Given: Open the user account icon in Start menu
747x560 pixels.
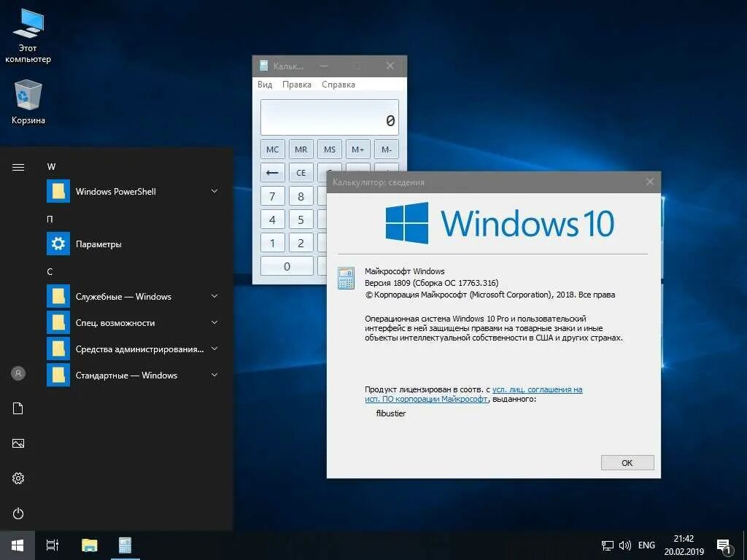Looking at the screenshot, I should [x=18, y=373].
